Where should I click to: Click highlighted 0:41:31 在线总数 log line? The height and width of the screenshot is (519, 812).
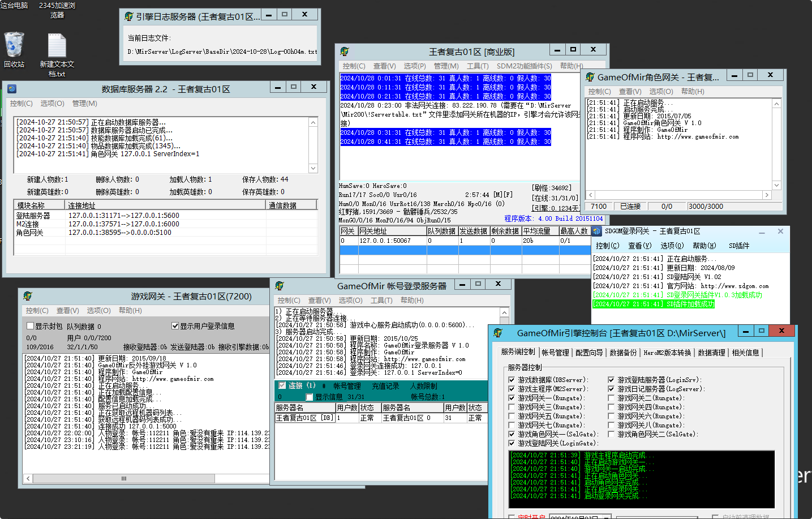point(446,141)
